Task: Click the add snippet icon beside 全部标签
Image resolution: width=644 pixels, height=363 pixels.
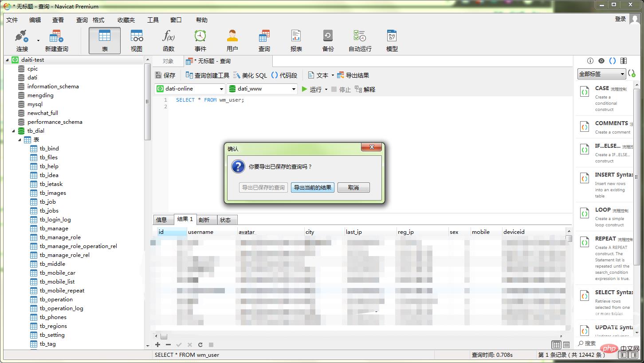Action: click(x=632, y=74)
